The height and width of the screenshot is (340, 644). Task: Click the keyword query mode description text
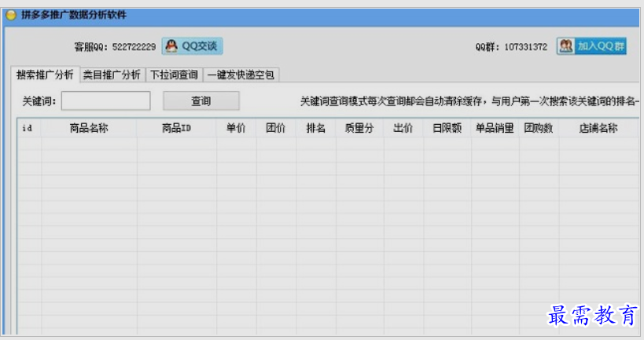pos(469,101)
